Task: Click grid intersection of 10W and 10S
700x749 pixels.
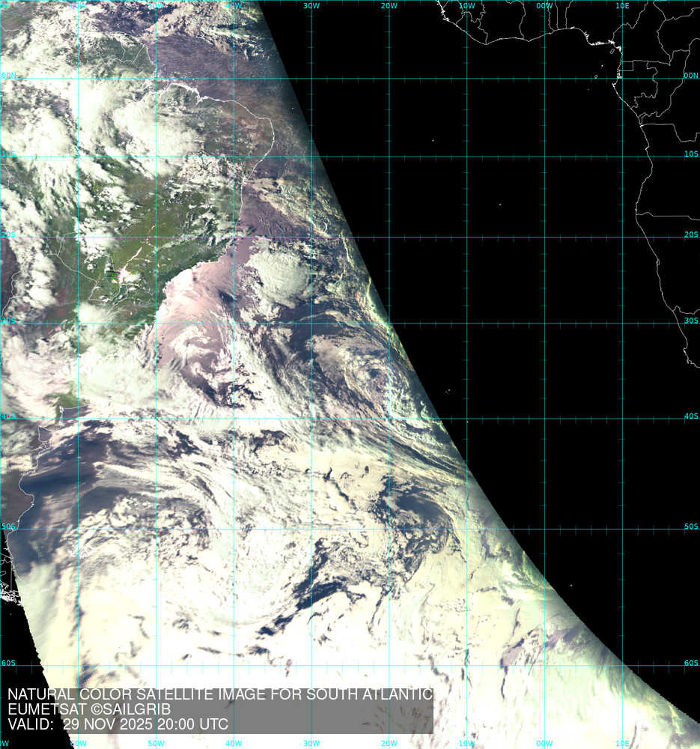Action: click(x=467, y=157)
